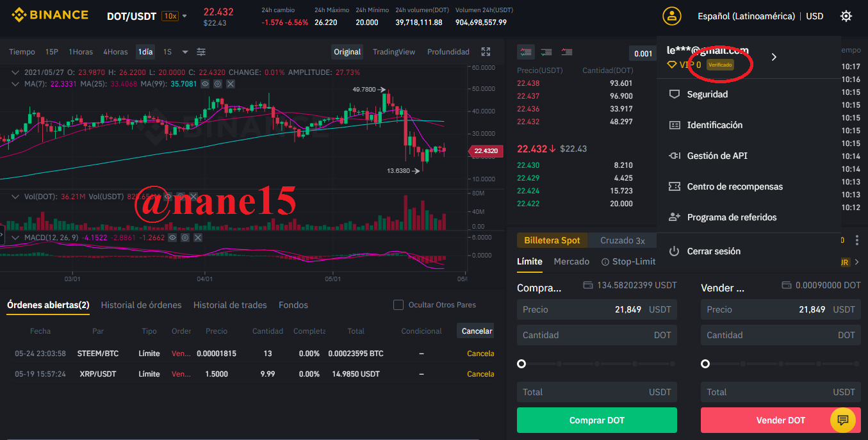Click the buy Cantidad DOT input field

(x=597, y=335)
